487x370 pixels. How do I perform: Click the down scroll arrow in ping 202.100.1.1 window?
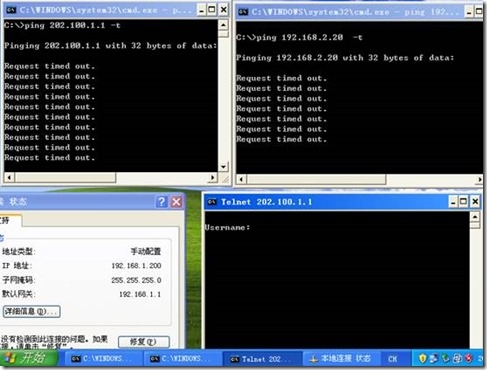click(x=223, y=166)
